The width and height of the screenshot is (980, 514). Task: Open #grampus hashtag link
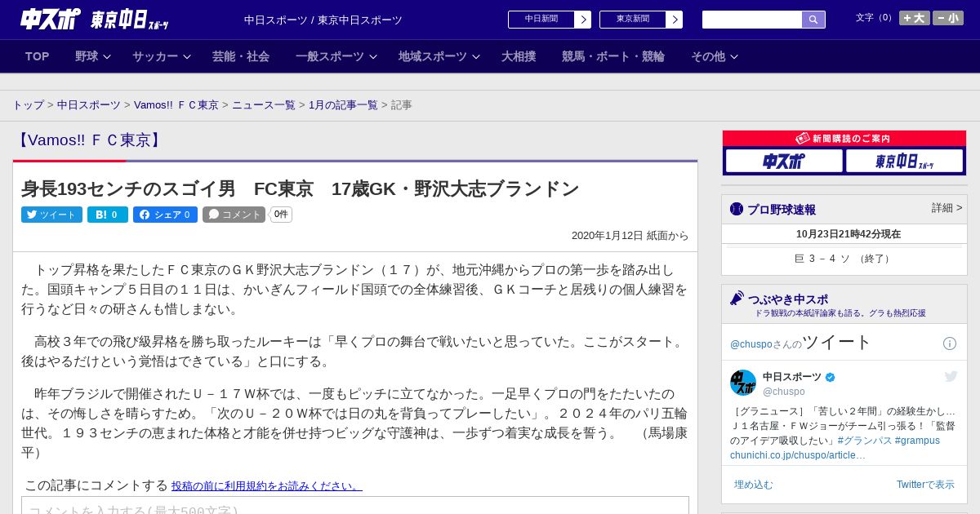pos(917,441)
